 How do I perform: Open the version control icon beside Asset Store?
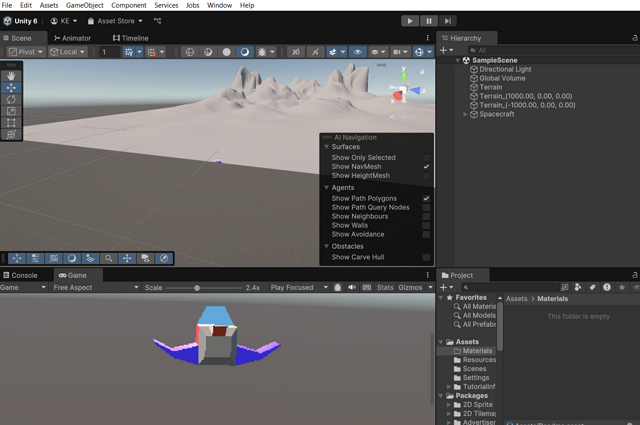(157, 21)
